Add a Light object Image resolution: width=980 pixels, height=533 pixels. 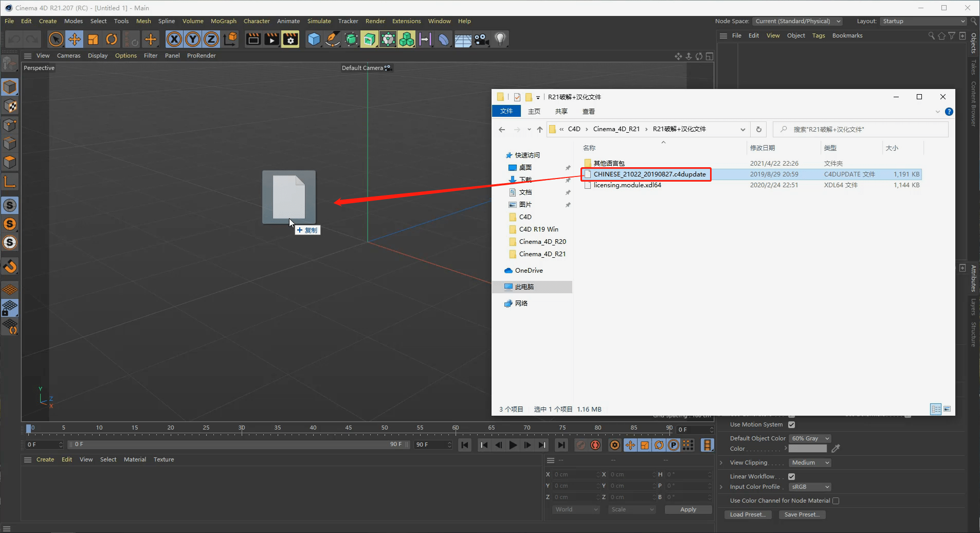coord(500,39)
